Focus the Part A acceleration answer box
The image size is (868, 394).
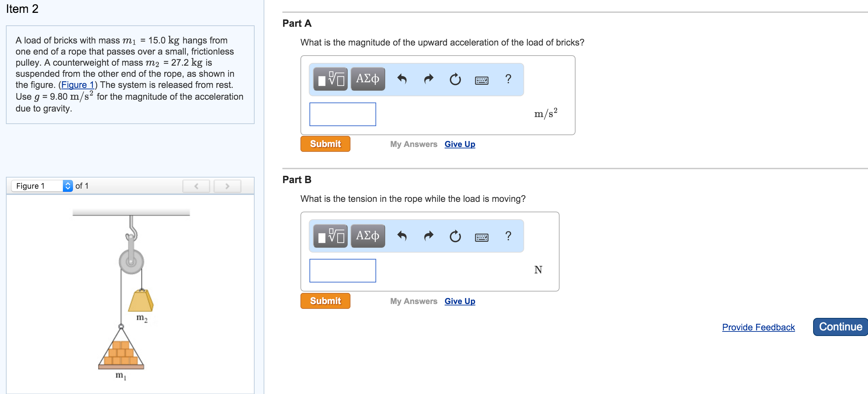(x=342, y=114)
